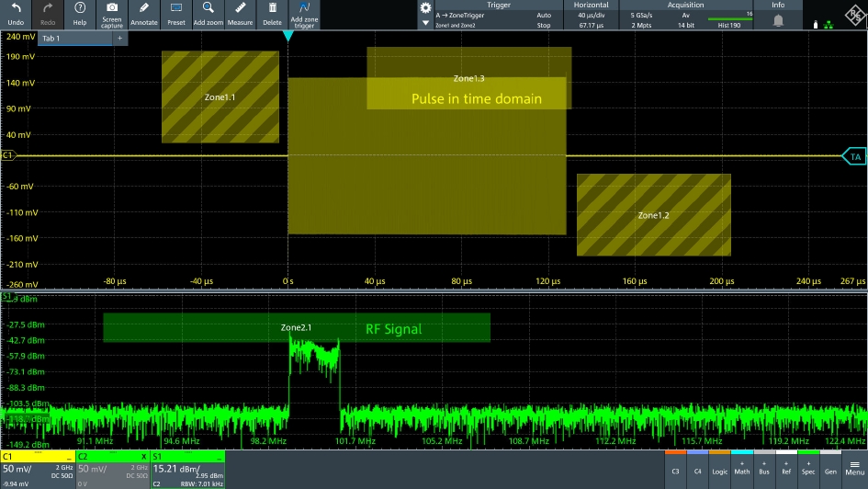
Task: Open the Menu button
Action: (x=854, y=468)
